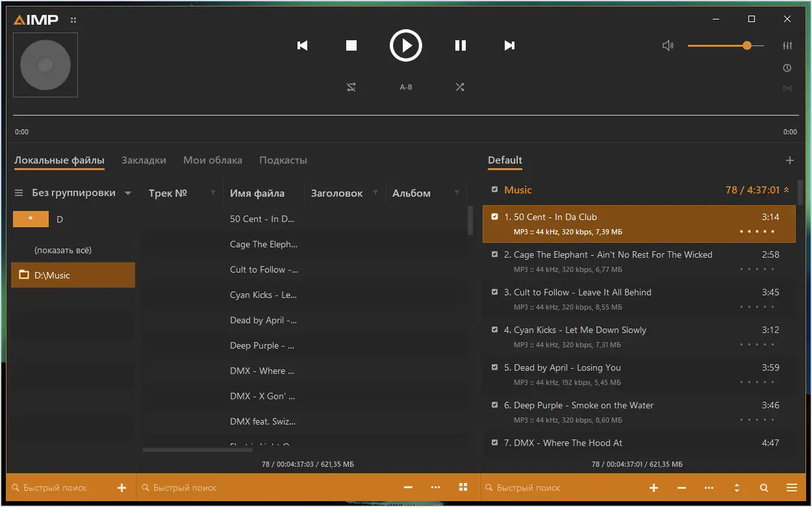Image resolution: width=812 pixels, height=507 pixels.
Task: Select the Default playlist tab
Action: (505, 160)
